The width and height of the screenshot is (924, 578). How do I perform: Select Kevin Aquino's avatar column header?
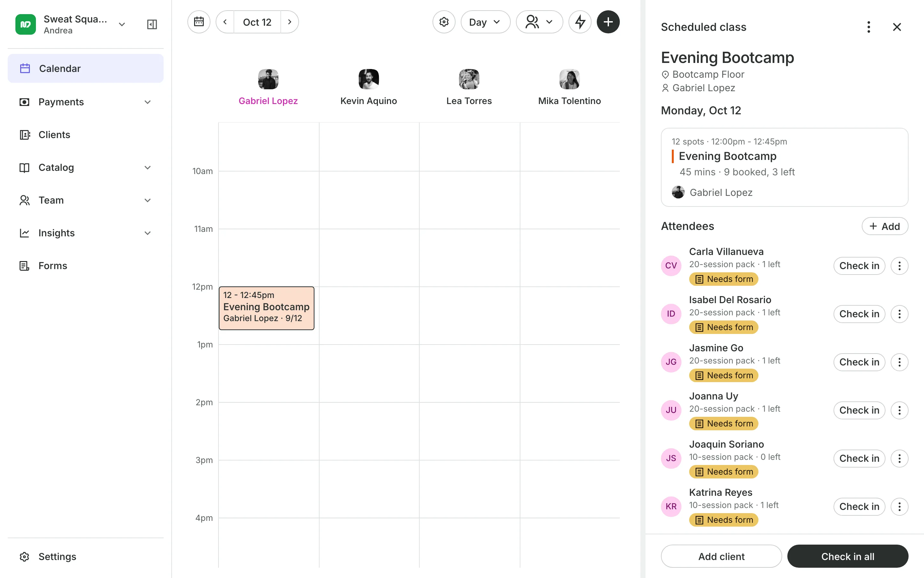click(368, 79)
